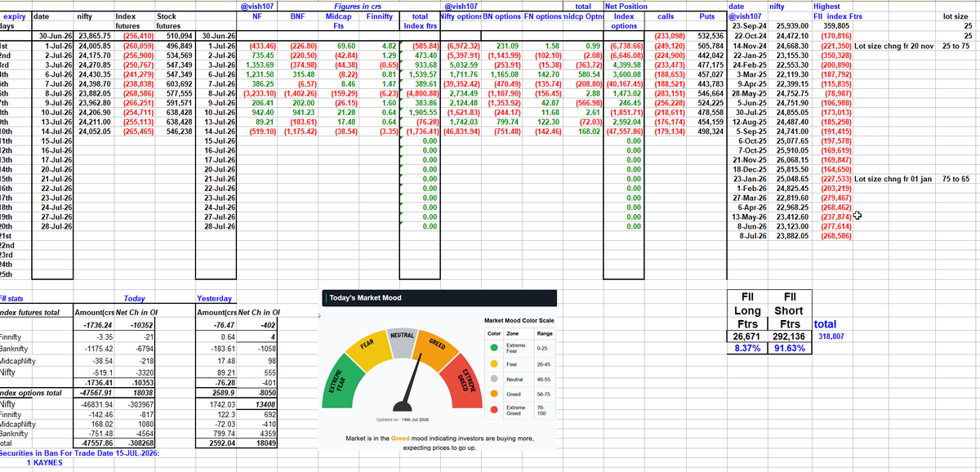Click the 'Stock futures' column header

(167, 20)
